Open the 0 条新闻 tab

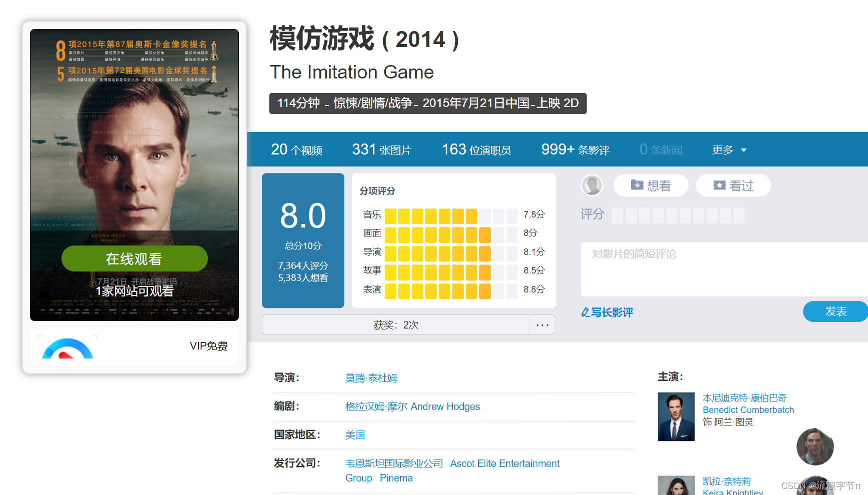661,149
